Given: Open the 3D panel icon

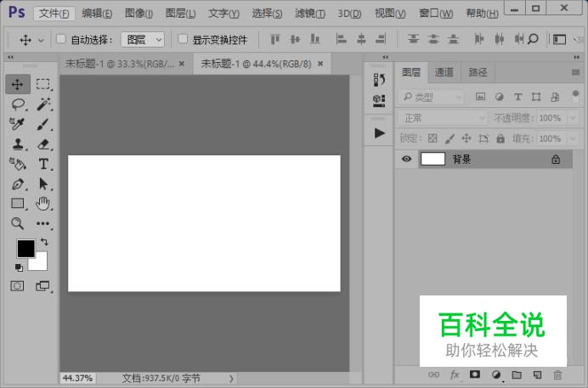Looking at the screenshot, I should pos(379,100).
